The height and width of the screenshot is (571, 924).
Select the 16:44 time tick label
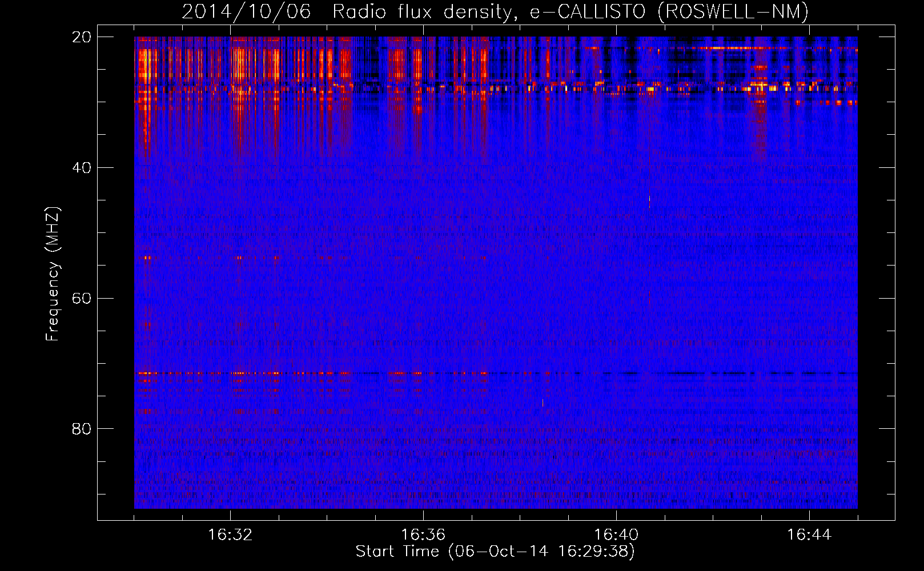click(809, 534)
